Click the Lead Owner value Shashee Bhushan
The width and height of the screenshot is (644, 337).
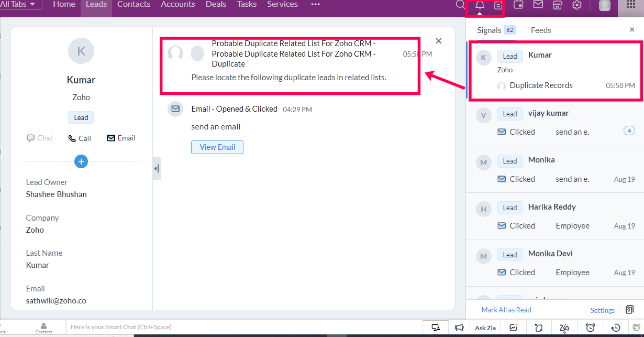[x=57, y=194]
